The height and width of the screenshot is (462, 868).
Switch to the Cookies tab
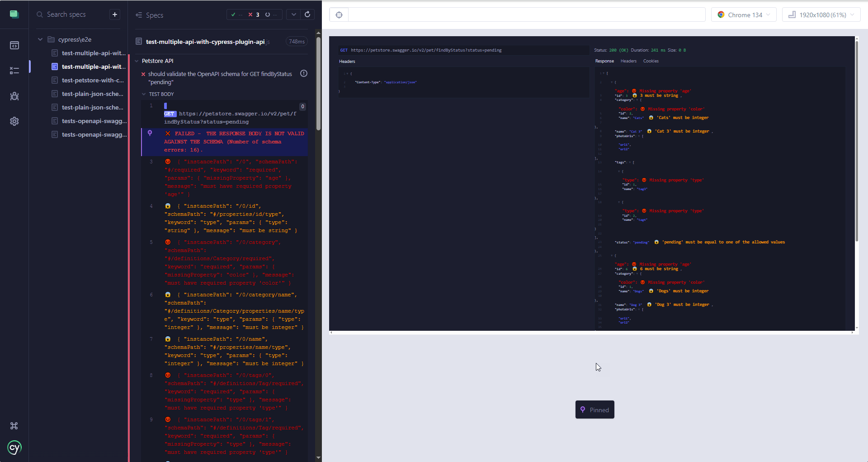point(651,61)
